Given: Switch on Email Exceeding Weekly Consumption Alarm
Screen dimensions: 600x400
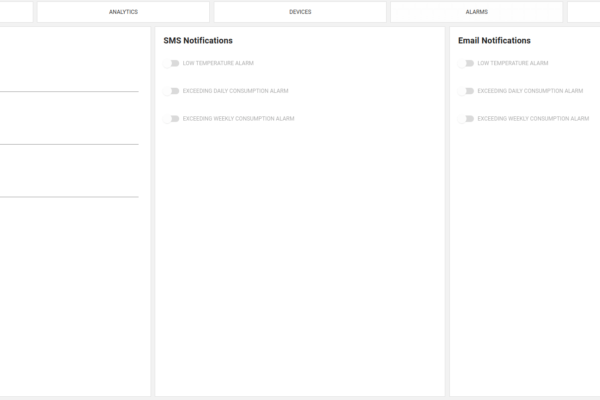Looking at the screenshot, I should tap(467, 119).
